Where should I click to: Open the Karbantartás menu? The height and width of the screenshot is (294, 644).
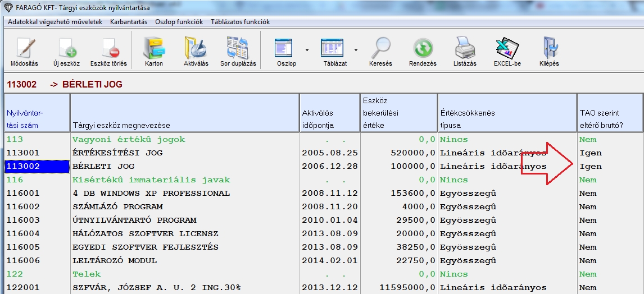[x=129, y=22]
